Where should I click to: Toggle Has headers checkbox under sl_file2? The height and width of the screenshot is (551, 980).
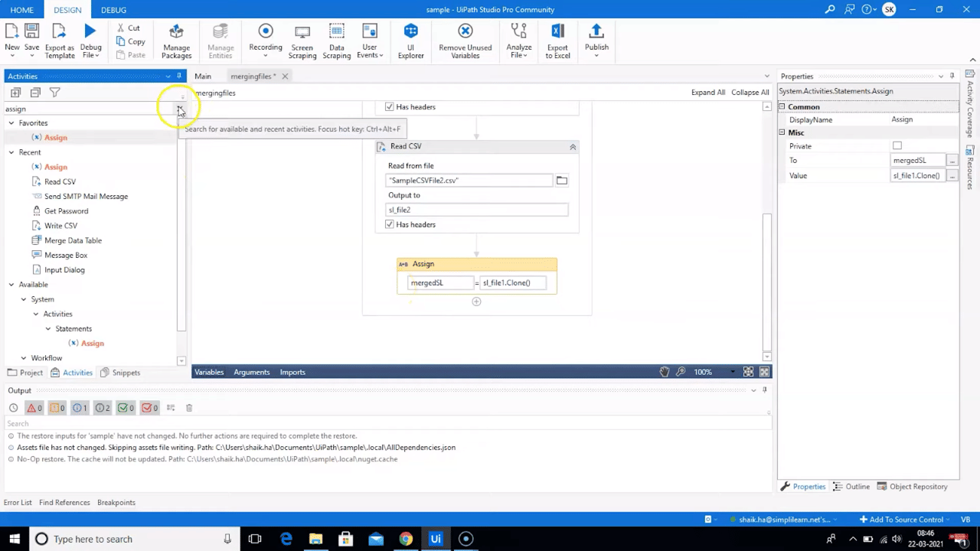pos(390,224)
